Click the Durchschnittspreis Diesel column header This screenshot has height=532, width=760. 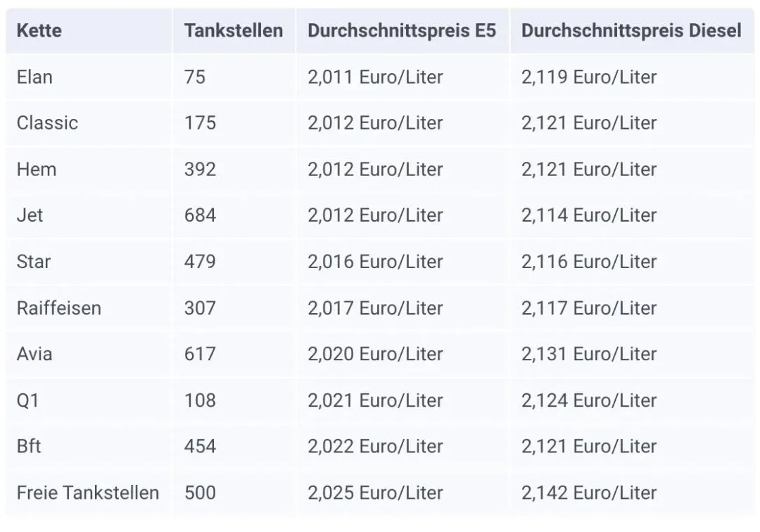[x=631, y=31]
